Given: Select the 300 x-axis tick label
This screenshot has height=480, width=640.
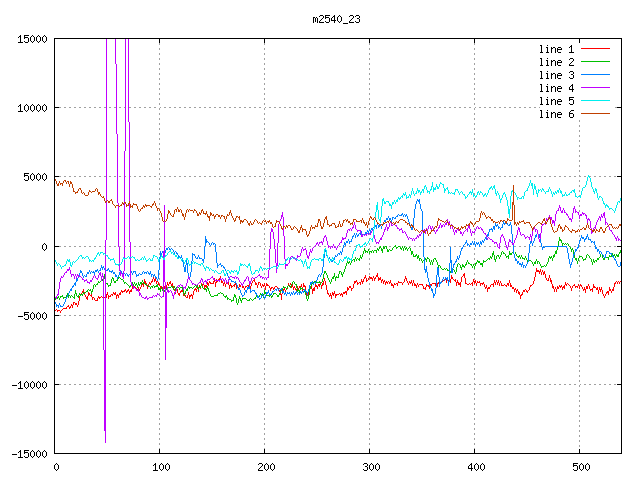Looking at the screenshot, I should coord(370,467).
